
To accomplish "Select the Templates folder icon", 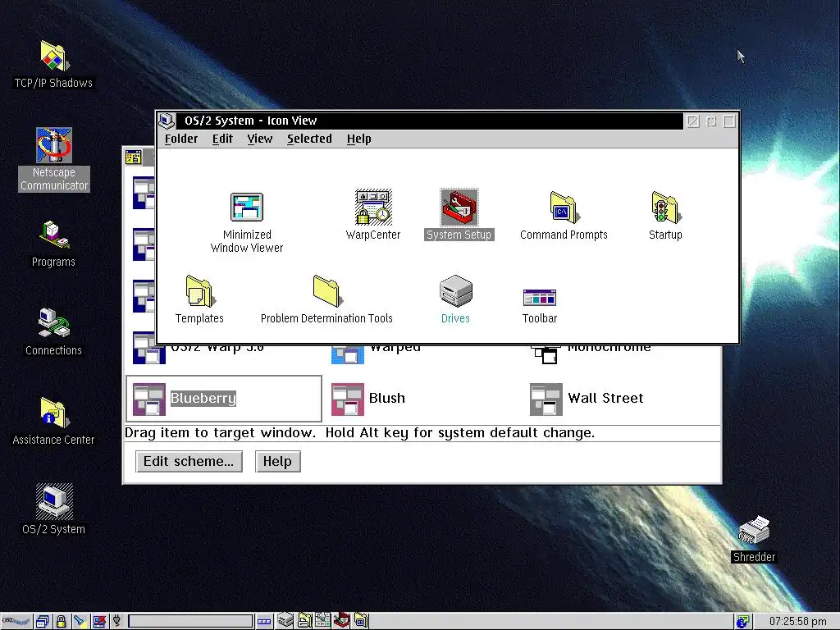I will click(x=200, y=291).
